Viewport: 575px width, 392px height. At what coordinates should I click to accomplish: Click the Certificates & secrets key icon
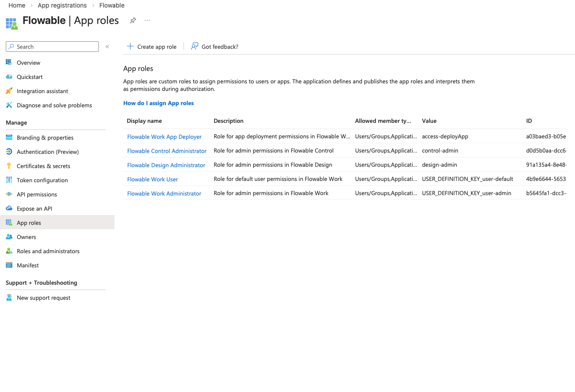9,166
